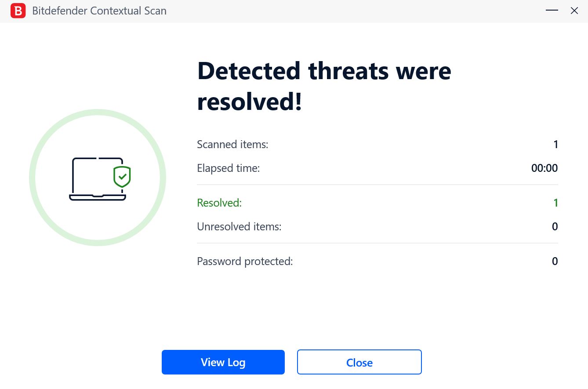
Task: Click the Bitdefender Contextual Scan title text
Action: coord(99,11)
